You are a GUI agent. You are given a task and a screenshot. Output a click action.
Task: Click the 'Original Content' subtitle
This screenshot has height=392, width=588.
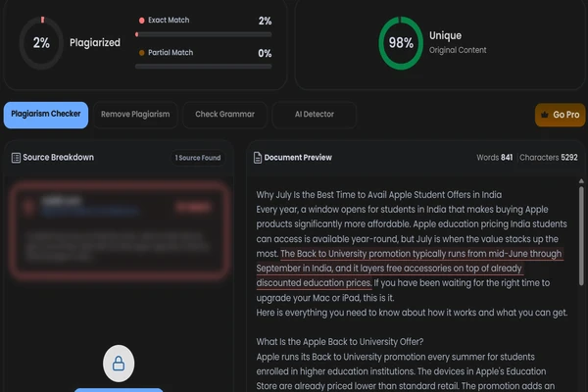coord(458,50)
